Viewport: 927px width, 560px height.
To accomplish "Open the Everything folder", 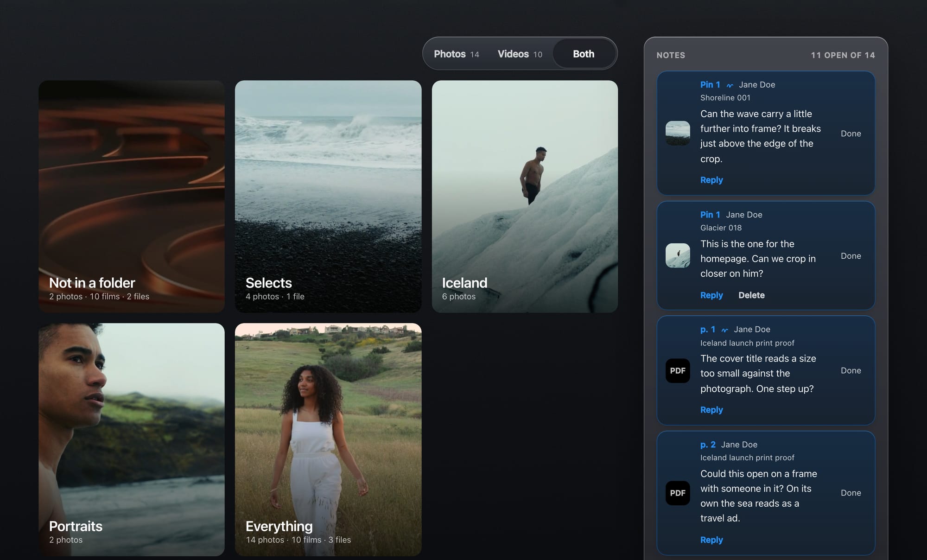I will 328,439.
